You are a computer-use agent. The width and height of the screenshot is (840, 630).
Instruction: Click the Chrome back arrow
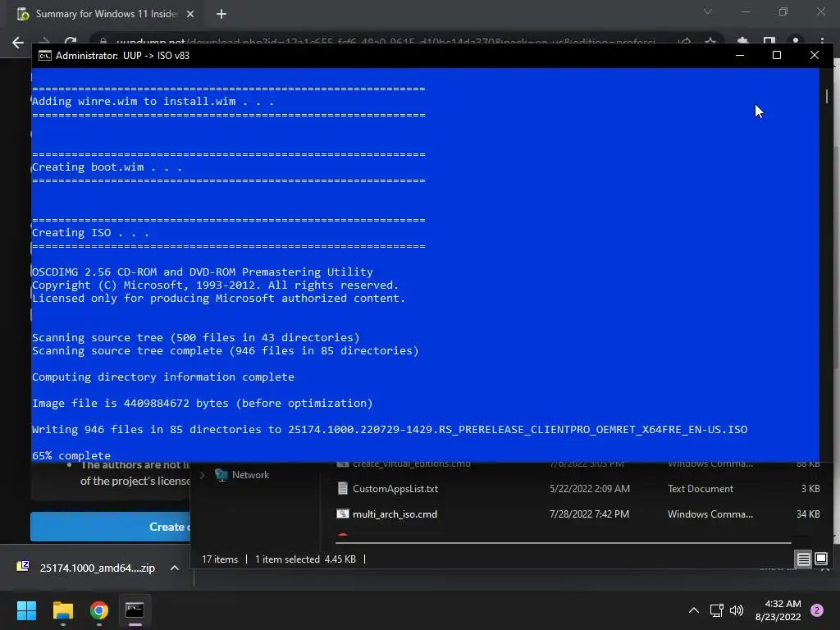(x=18, y=43)
